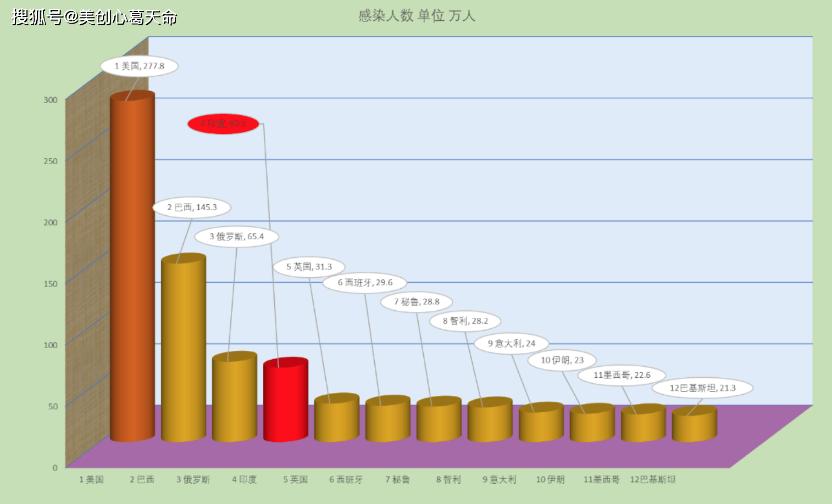Click the x-axis label 1 美国

(x=91, y=479)
